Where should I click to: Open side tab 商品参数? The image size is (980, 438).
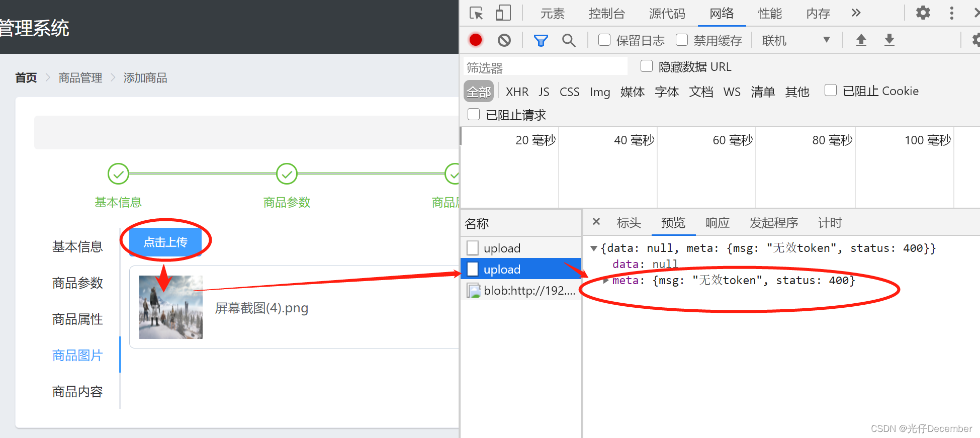77,283
